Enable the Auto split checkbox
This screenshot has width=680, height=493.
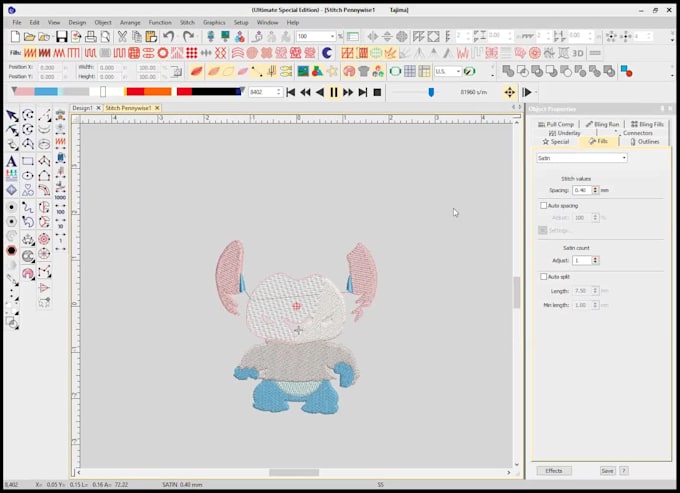pos(543,277)
